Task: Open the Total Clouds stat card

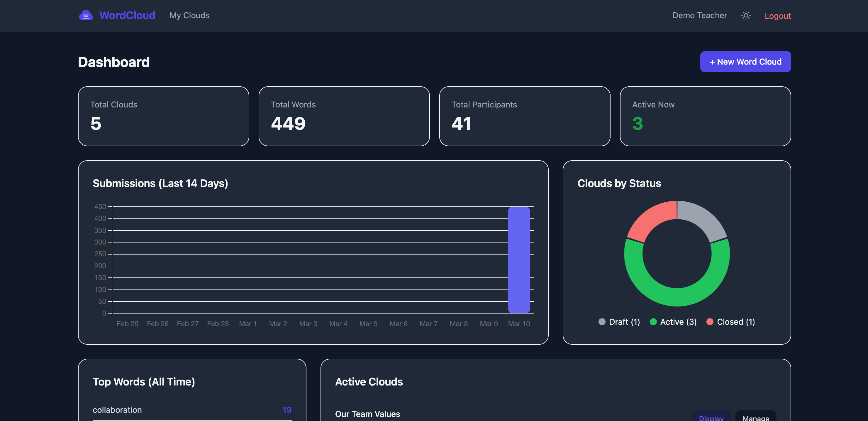Action: tap(163, 116)
